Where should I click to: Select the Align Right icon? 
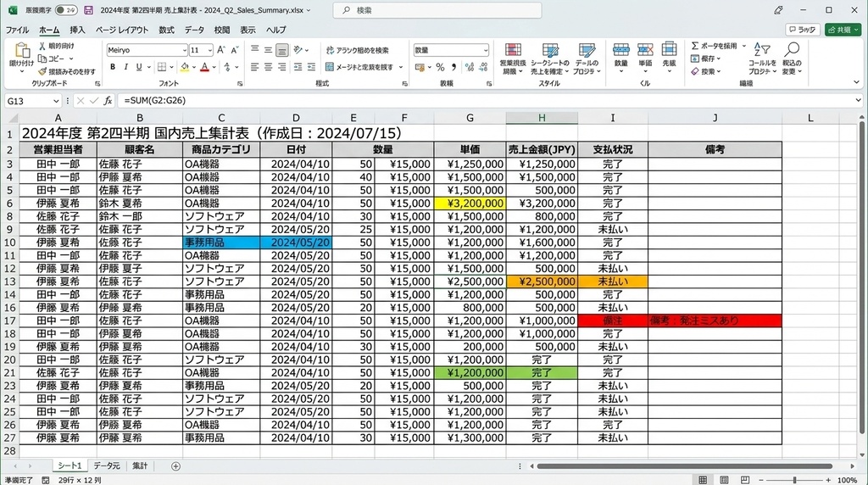[x=281, y=67]
